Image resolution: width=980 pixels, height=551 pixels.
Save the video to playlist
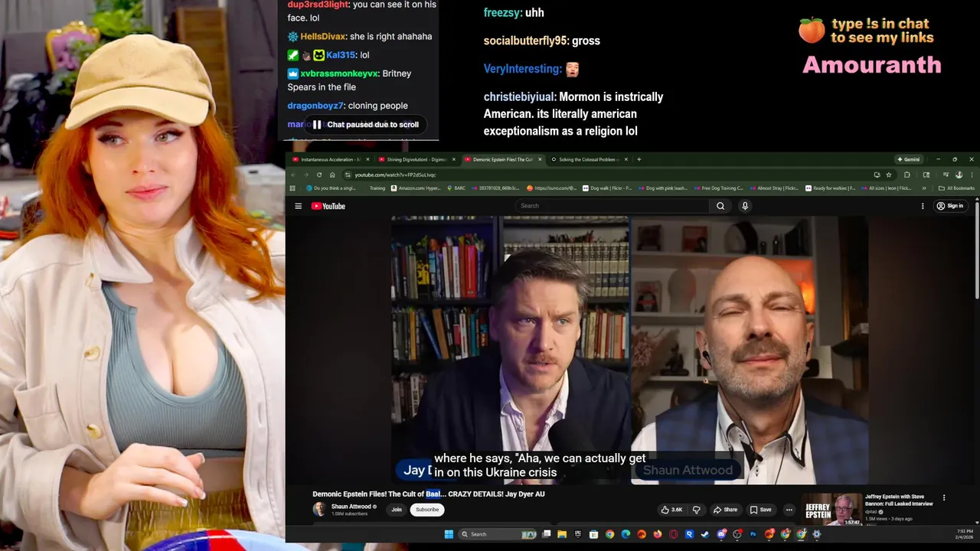point(760,510)
